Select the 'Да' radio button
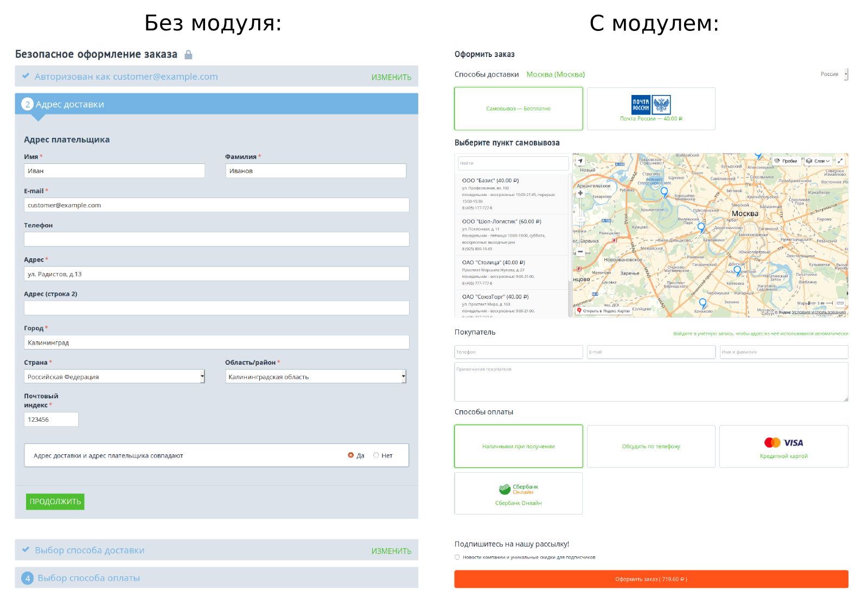 point(351,455)
